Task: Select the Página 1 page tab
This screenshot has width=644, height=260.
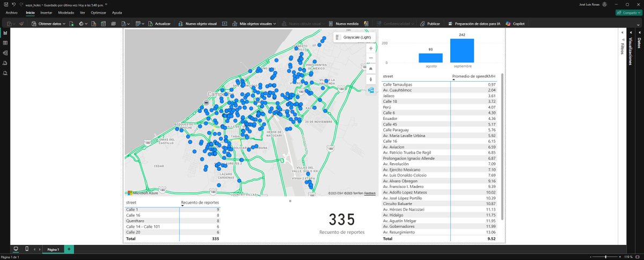Action: 53,249
